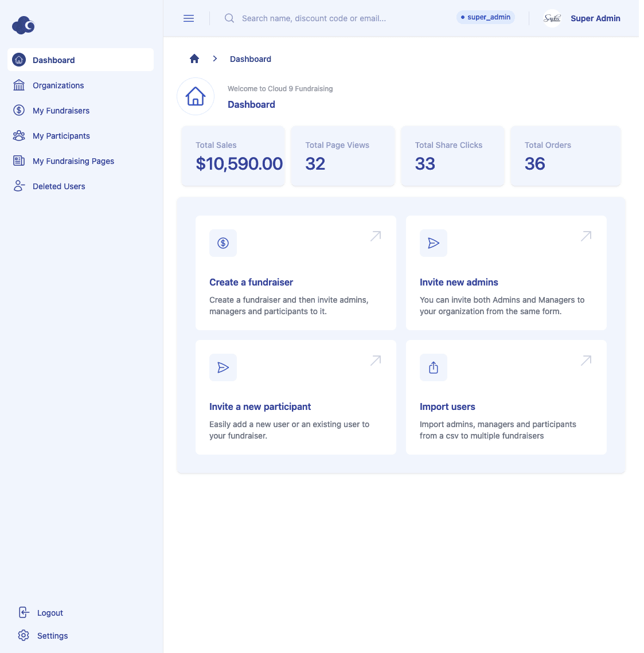Open Organizations in the sidebar
644x653 pixels.
tap(58, 85)
